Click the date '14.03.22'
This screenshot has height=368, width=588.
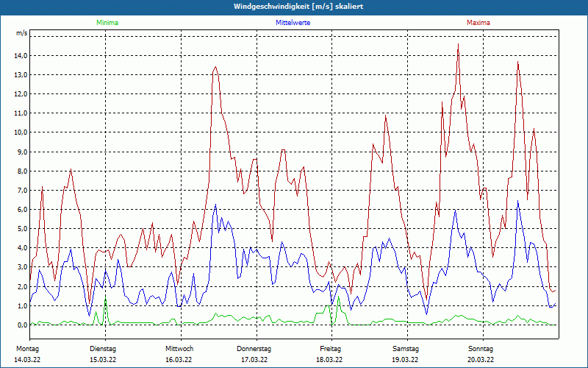click(x=27, y=359)
